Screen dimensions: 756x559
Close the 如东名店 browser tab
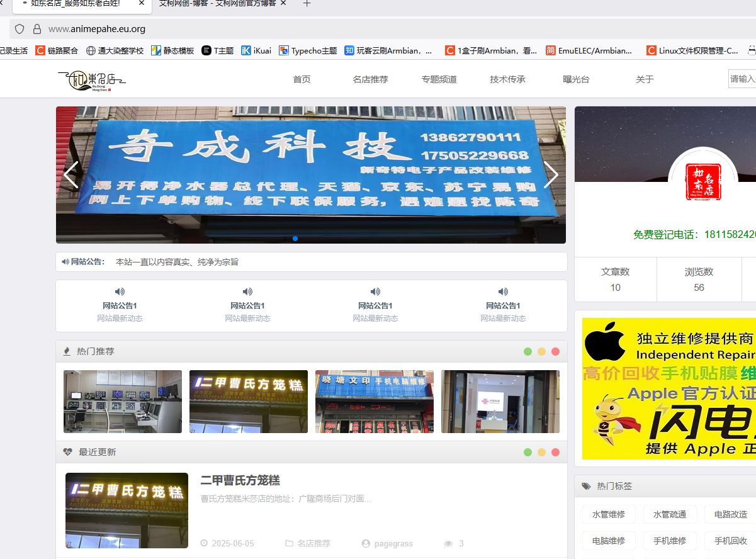(142, 3)
